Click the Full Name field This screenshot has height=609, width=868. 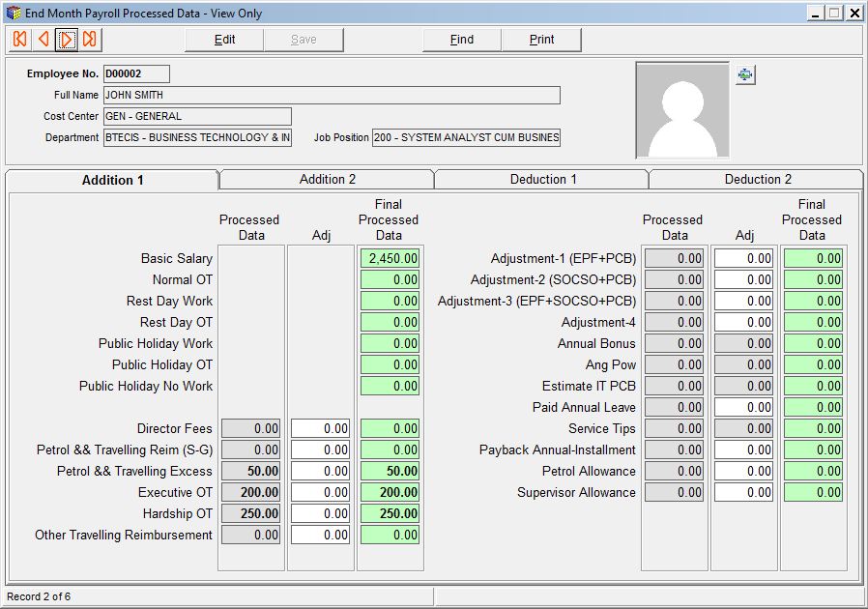332,96
